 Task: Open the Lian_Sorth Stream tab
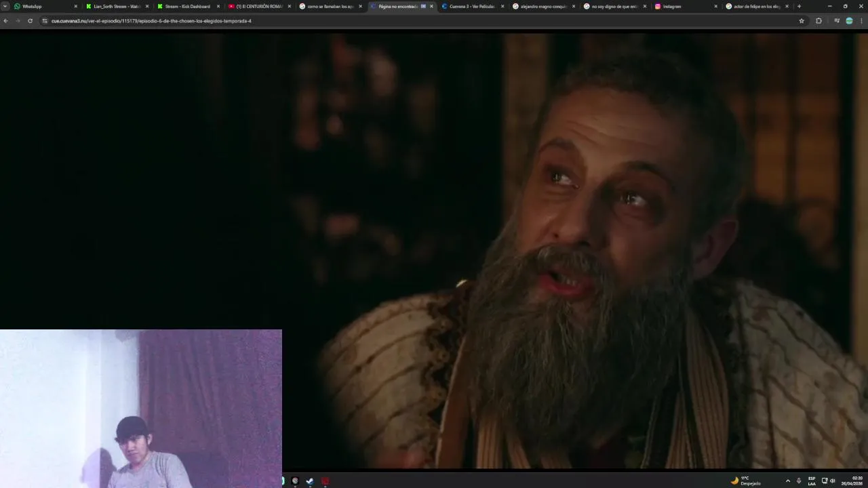(116, 6)
